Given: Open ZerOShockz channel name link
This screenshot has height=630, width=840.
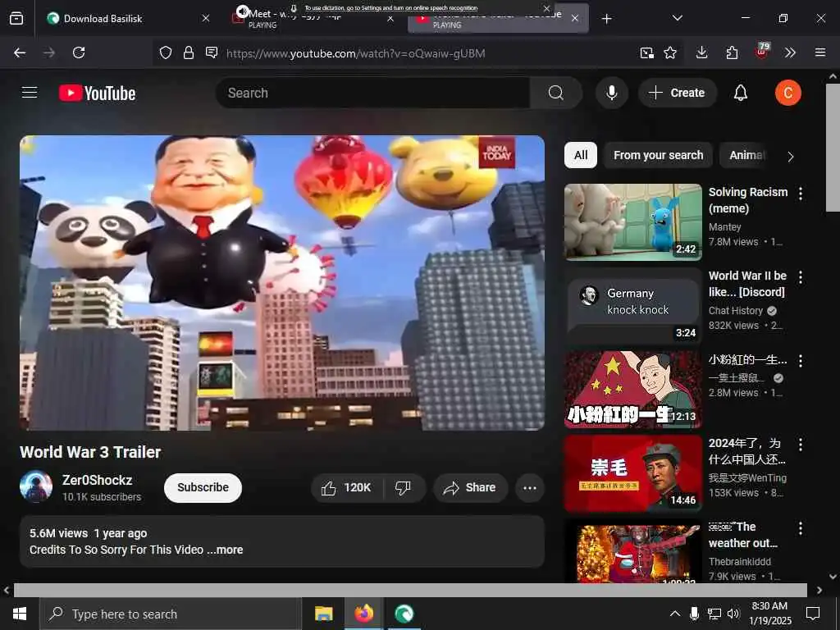Looking at the screenshot, I should click(x=97, y=480).
